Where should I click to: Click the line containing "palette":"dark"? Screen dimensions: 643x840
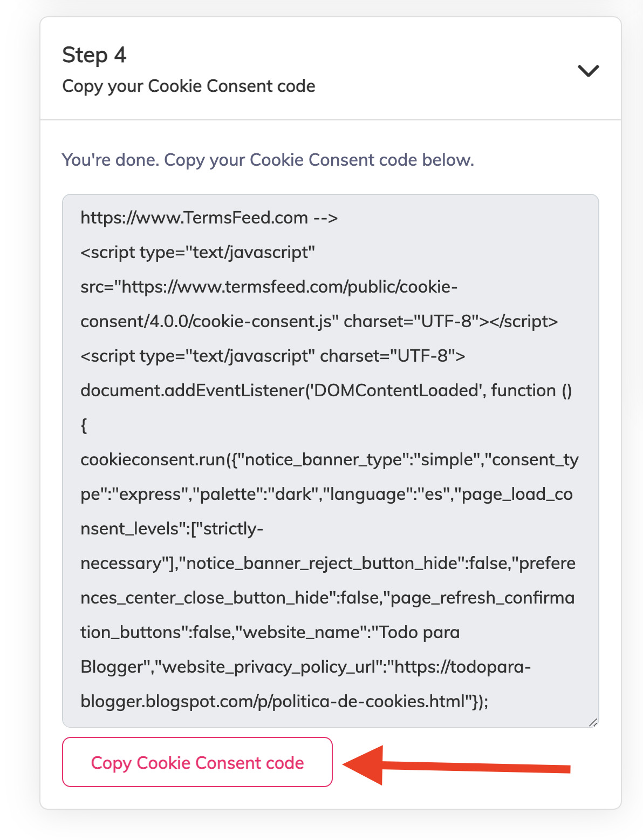tap(326, 494)
